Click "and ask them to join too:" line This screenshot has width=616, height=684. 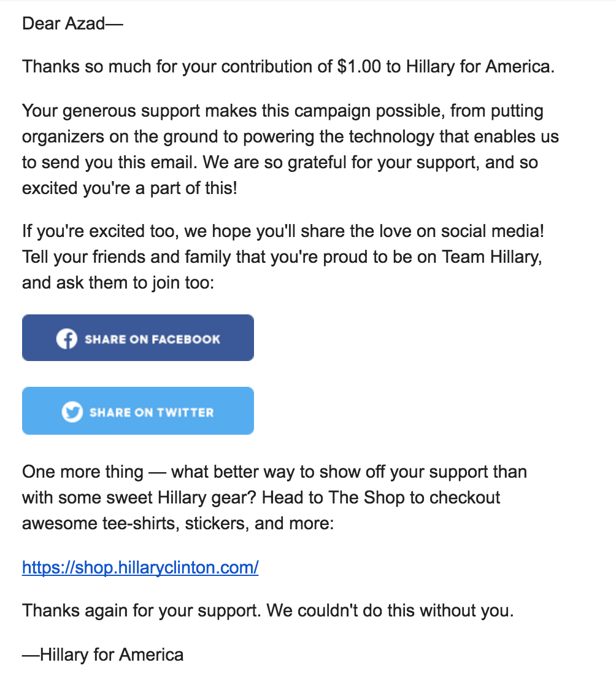(x=118, y=283)
